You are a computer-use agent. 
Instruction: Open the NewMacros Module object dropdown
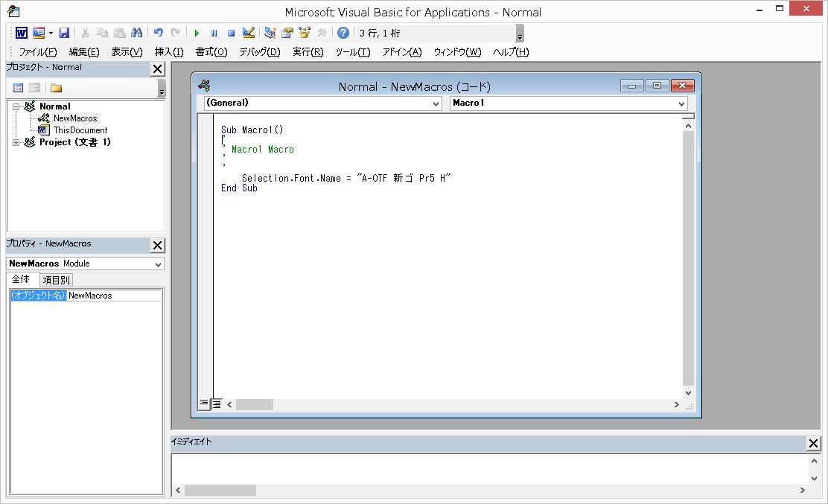[x=158, y=264]
